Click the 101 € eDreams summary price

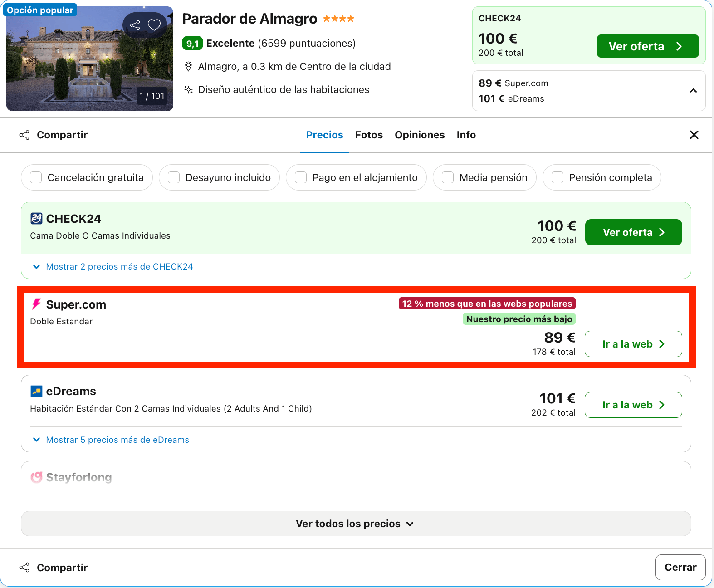click(511, 98)
